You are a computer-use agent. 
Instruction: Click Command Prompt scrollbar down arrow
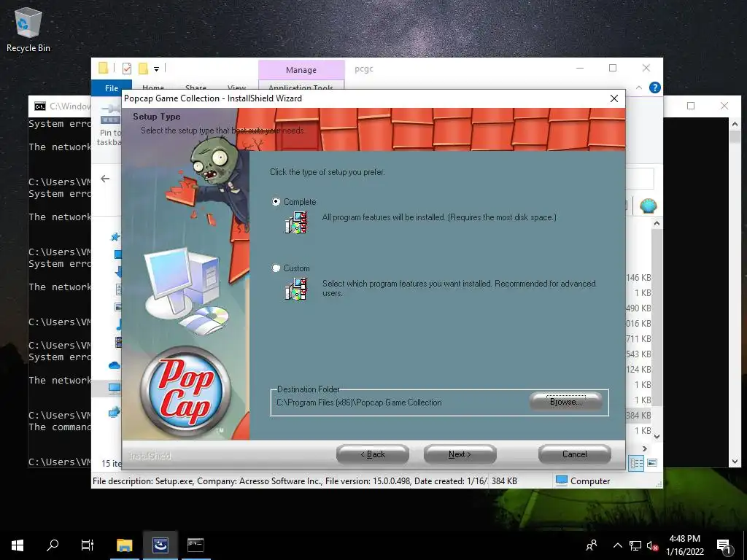pyautogui.click(x=735, y=461)
